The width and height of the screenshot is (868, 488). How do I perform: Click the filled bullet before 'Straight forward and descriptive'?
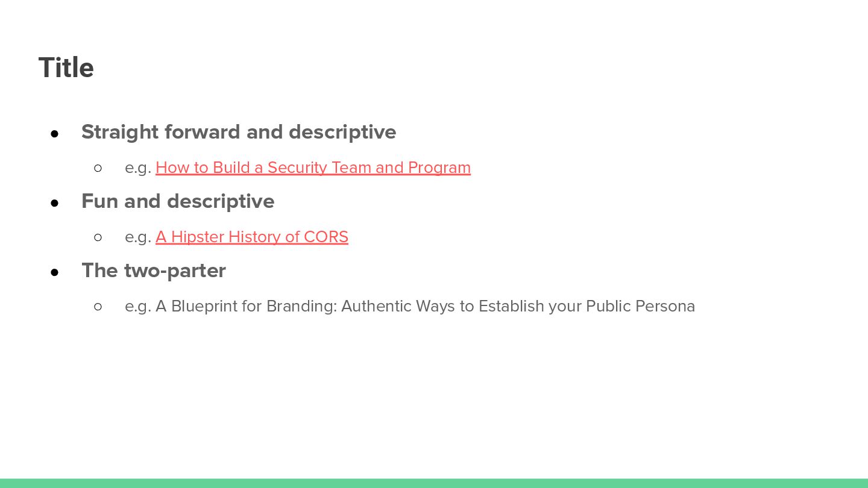(x=54, y=133)
